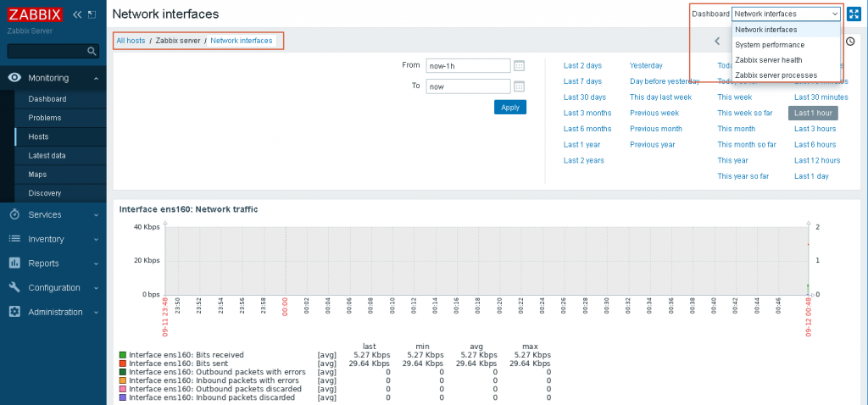Image resolution: width=868 pixels, height=405 pixels.
Task: Click Network interfaces breadcrumb link
Action: pyautogui.click(x=242, y=41)
